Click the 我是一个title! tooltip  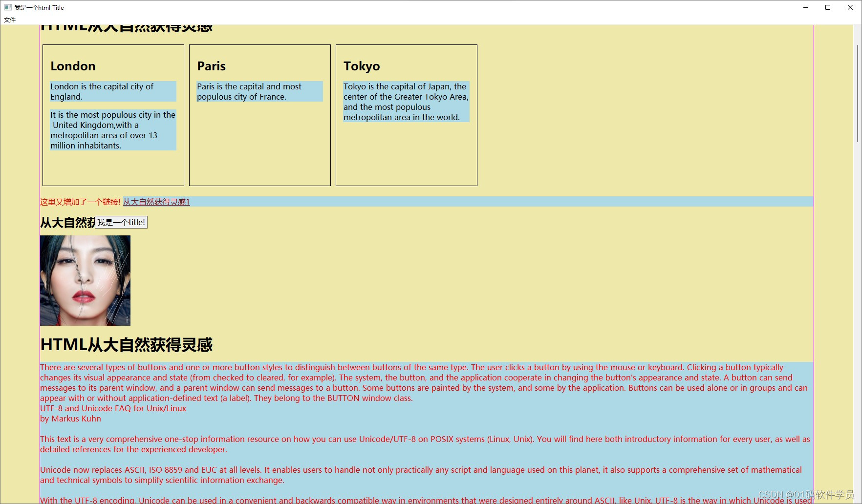[121, 222]
